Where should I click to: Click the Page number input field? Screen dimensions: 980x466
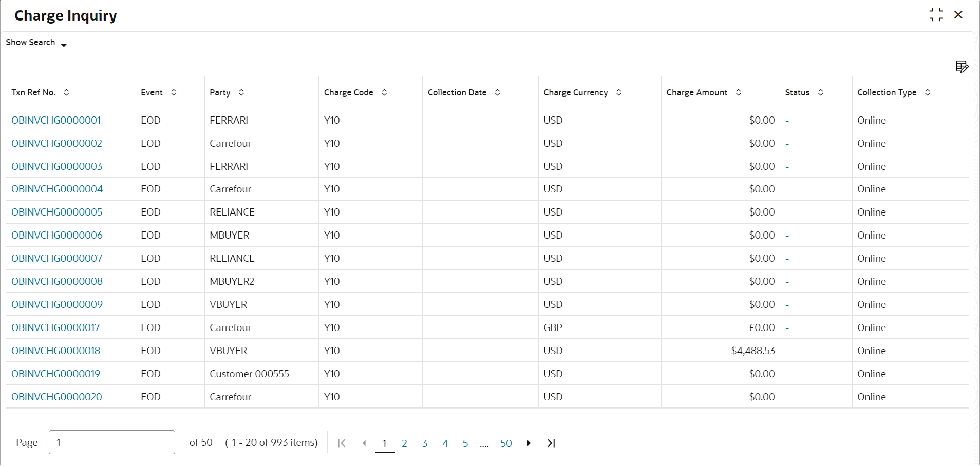[111, 442]
